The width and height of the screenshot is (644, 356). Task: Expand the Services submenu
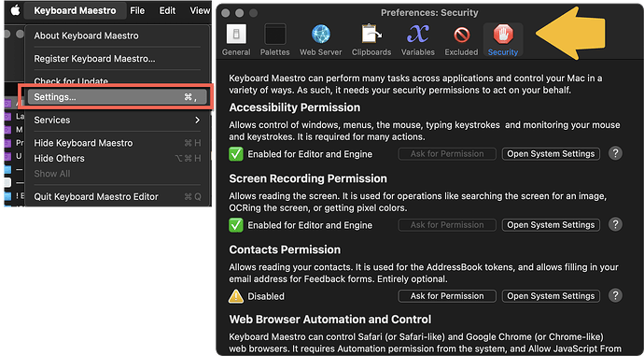click(x=117, y=120)
